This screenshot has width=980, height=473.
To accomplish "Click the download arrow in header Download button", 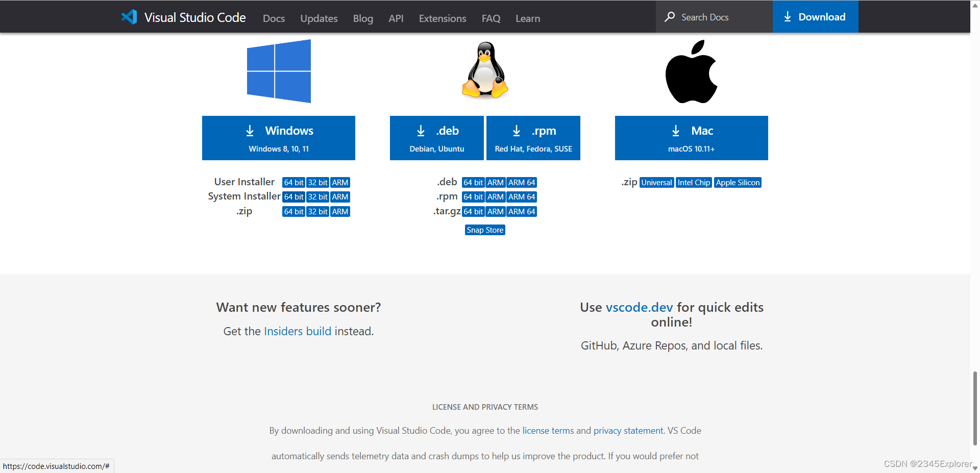I will [x=788, y=17].
